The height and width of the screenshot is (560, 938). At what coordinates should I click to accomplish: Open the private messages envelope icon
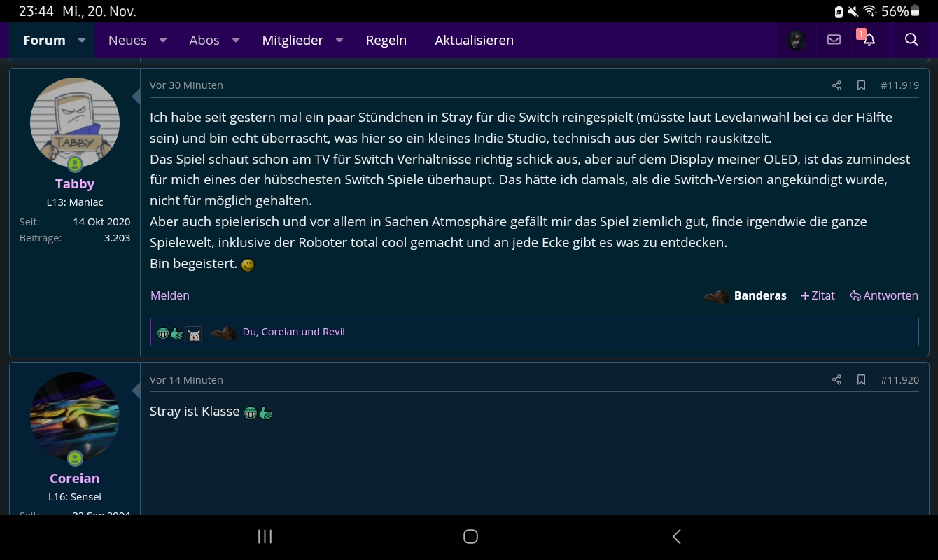pyautogui.click(x=834, y=40)
